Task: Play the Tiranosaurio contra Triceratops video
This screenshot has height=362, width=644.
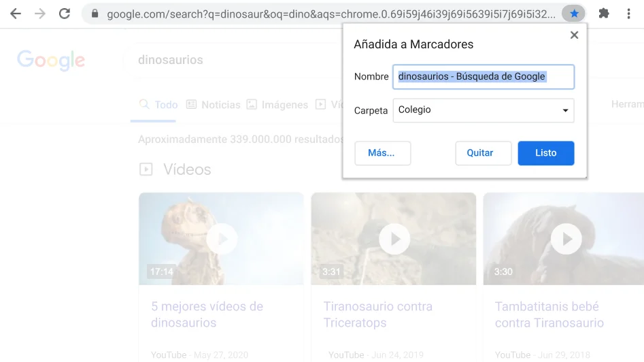Action: 394,239
